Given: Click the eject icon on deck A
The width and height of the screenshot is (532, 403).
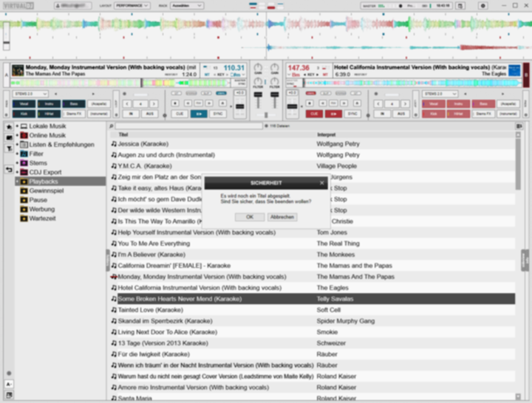Looking at the screenshot, I should [222, 103].
